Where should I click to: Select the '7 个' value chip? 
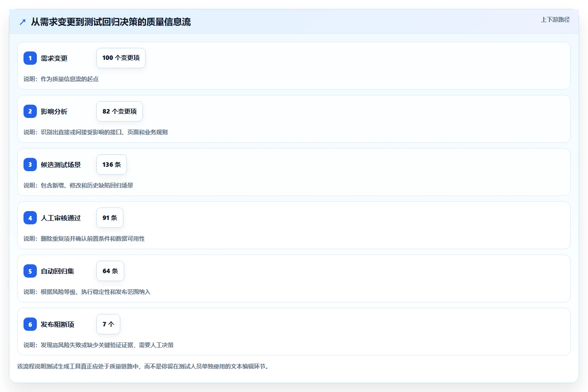click(x=108, y=324)
